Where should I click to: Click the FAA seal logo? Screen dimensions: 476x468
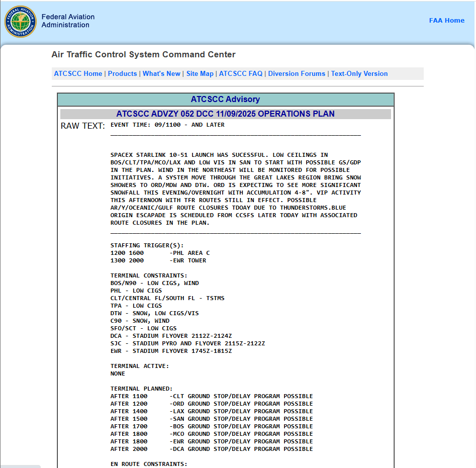pyautogui.click(x=20, y=22)
